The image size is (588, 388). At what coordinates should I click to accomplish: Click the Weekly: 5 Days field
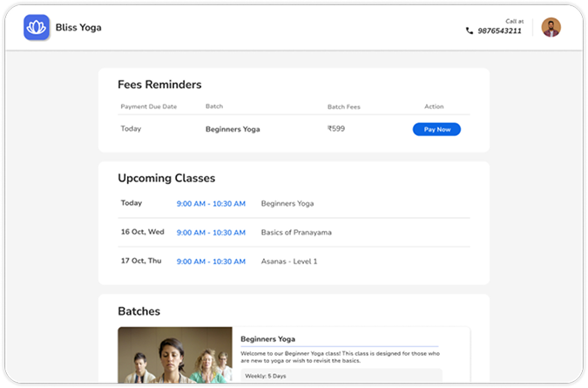341,376
